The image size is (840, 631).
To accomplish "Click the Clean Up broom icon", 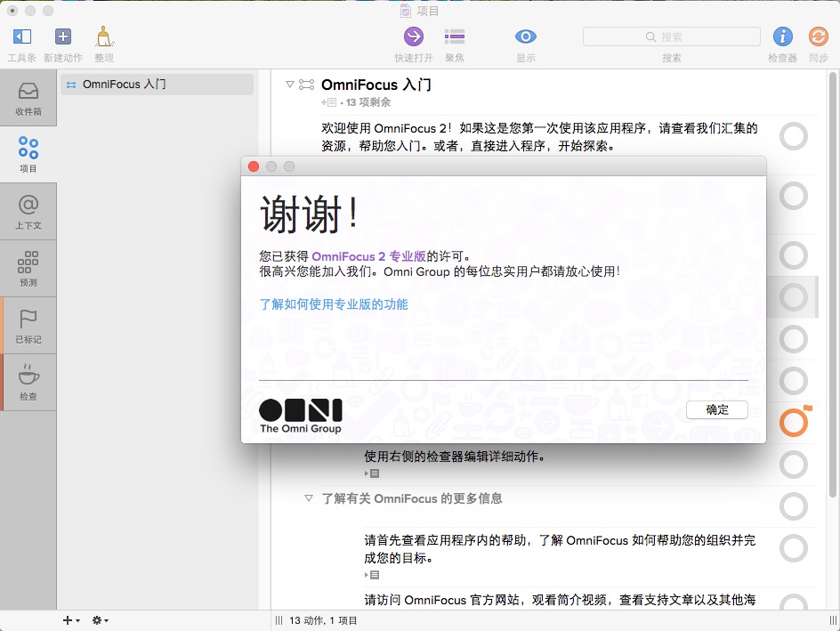I will click(x=104, y=36).
